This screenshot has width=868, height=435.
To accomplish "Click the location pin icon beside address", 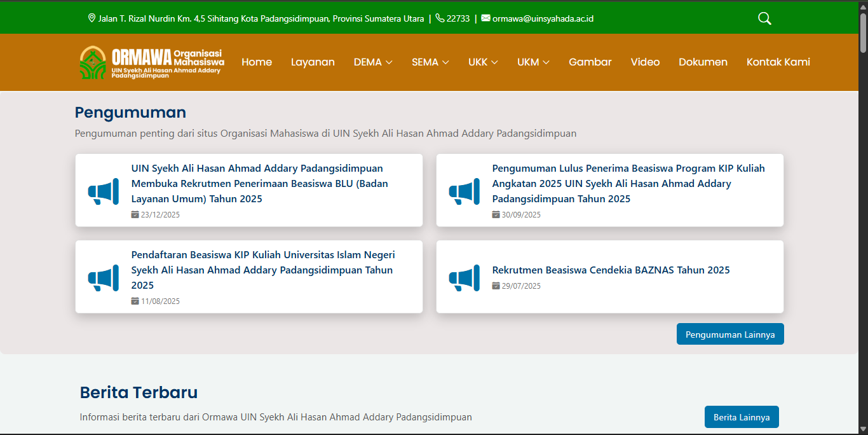I will click(x=92, y=18).
